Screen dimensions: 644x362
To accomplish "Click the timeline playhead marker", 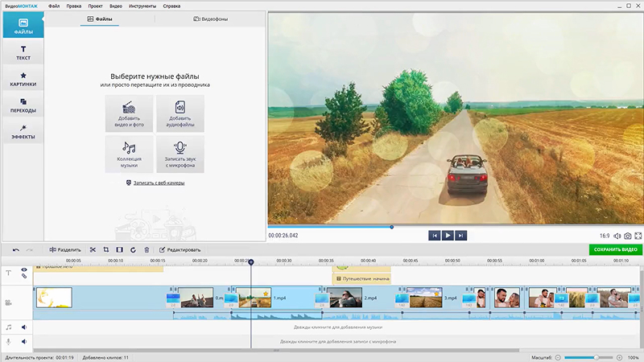I will (251, 262).
